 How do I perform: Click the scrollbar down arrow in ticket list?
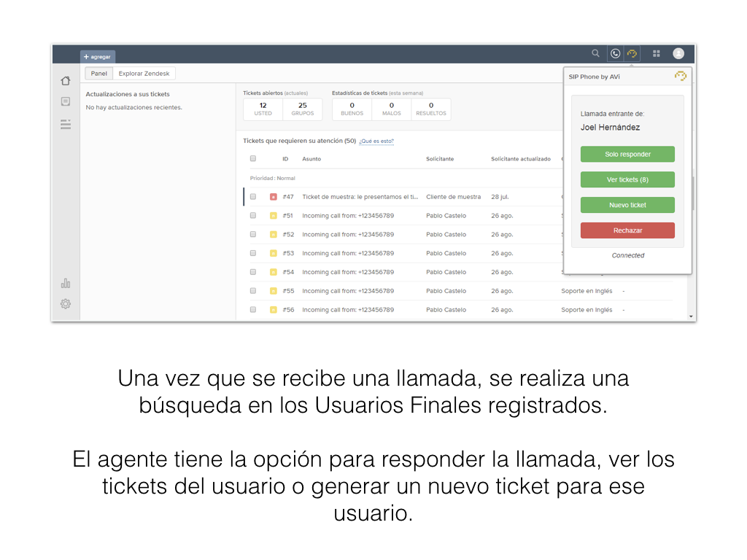(691, 316)
